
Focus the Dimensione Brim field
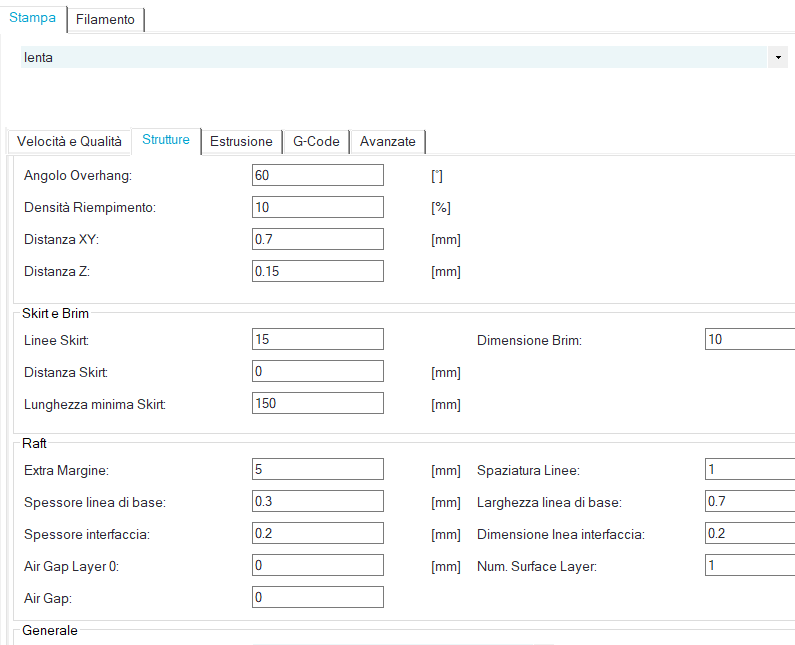tap(750, 339)
